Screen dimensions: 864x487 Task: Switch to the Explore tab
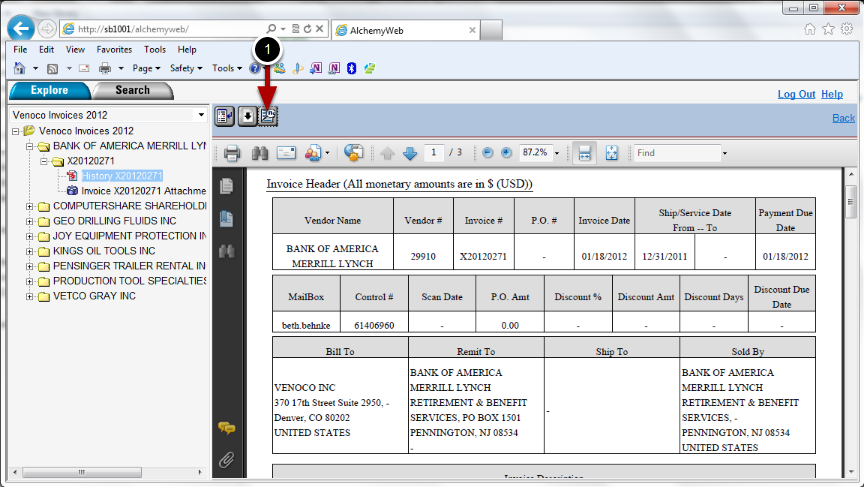(49, 90)
